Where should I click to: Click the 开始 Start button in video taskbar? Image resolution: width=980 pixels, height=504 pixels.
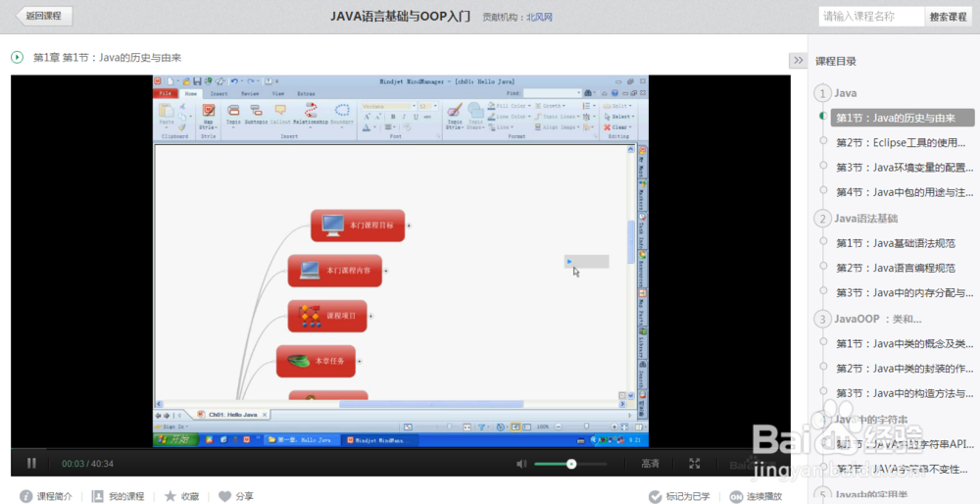tap(176, 439)
